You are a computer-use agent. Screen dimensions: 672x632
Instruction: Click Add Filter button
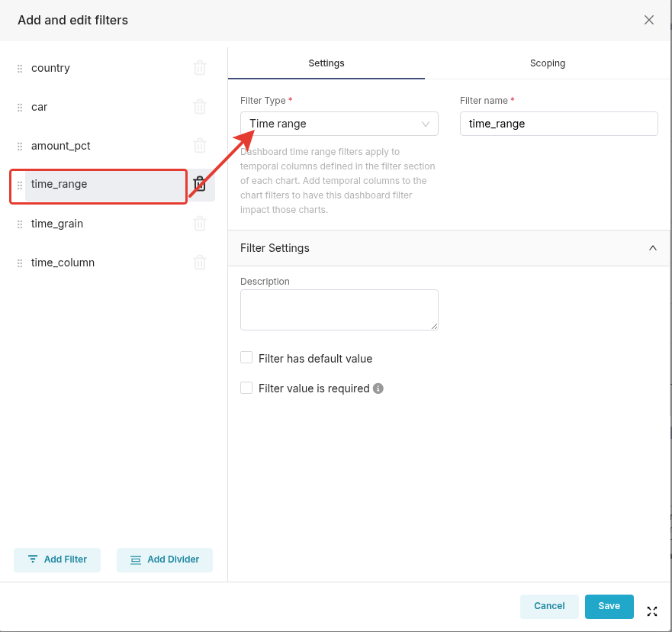[x=57, y=559]
